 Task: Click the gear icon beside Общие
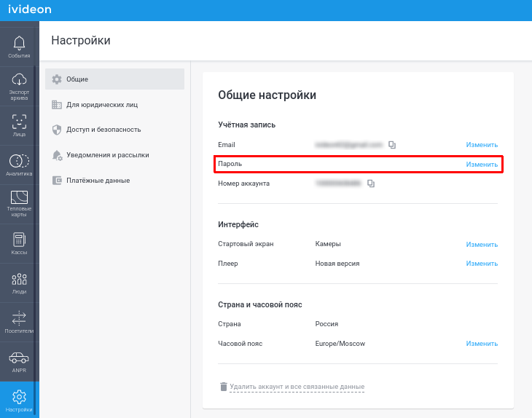tap(57, 79)
